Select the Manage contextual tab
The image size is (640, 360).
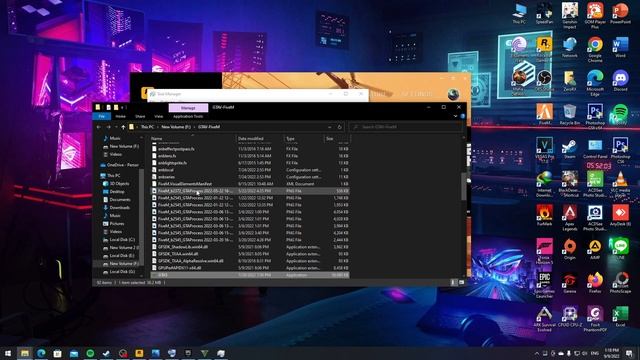tap(188, 108)
